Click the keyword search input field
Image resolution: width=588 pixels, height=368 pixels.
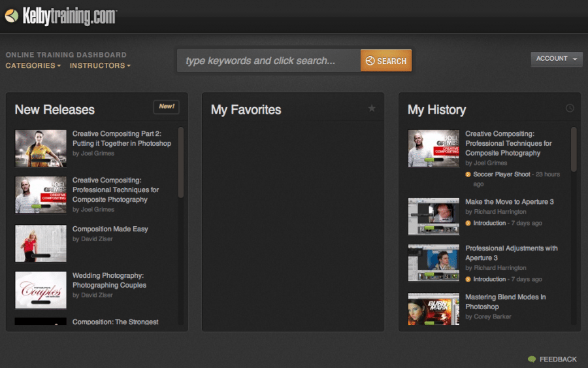click(x=269, y=60)
